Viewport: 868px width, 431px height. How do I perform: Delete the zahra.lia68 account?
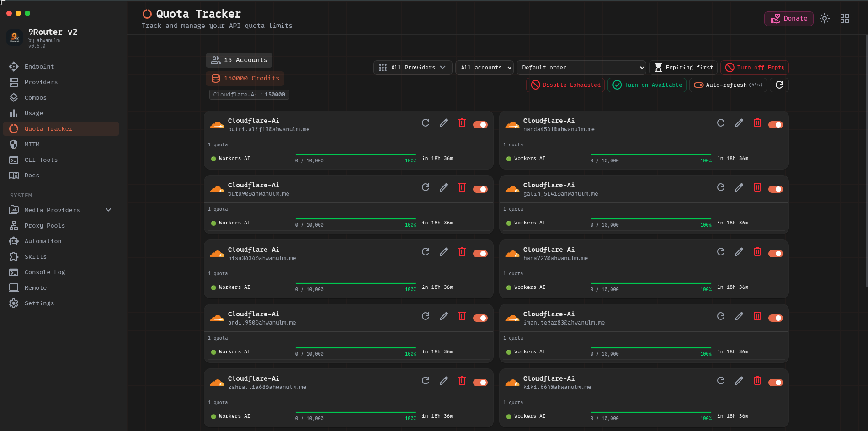pyautogui.click(x=462, y=381)
